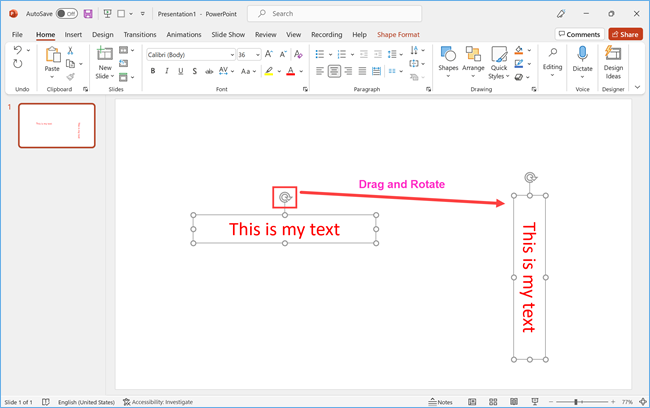Toggle Italic formatting

coord(166,71)
